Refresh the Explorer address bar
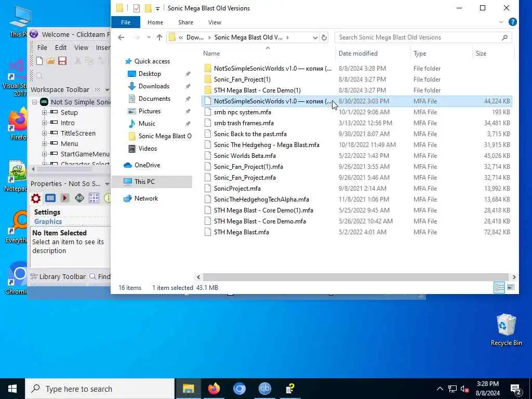This screenshot has height=399, width=532. 324,37
